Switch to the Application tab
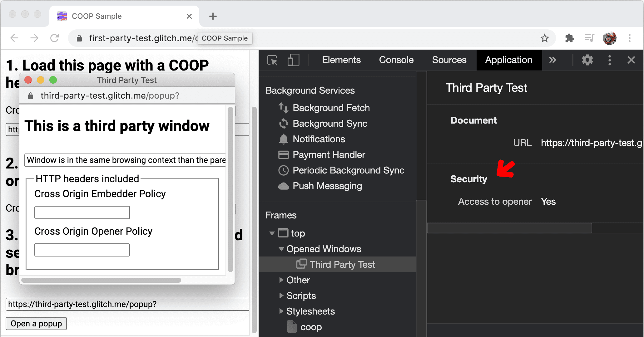Screen dimensions: 644x337 tap(508, 60)
